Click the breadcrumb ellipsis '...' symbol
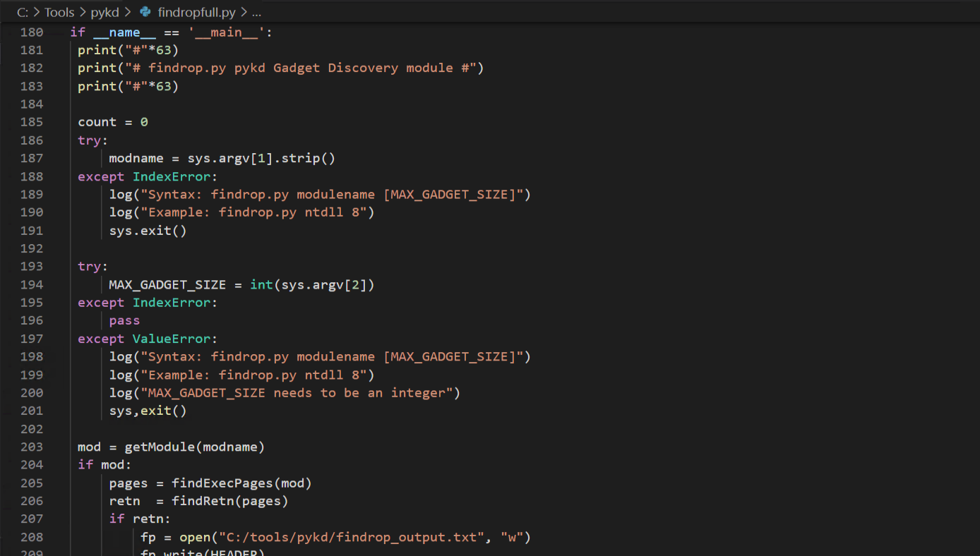This screenshot has width=980, height=556. click(x=256, y=13)
